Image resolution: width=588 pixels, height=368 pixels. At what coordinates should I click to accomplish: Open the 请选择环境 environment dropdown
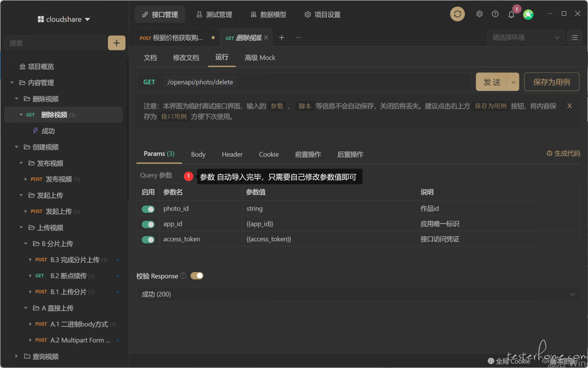pos(526,37)
